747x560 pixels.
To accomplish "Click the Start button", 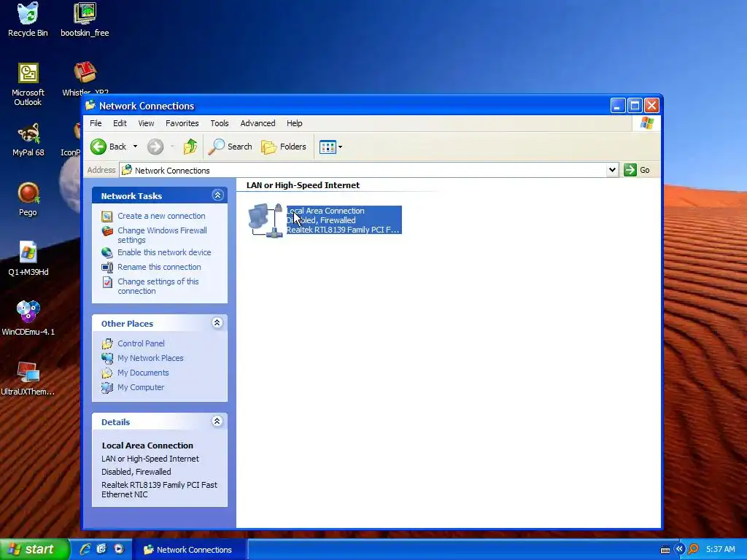I will [x=34, y=550].
